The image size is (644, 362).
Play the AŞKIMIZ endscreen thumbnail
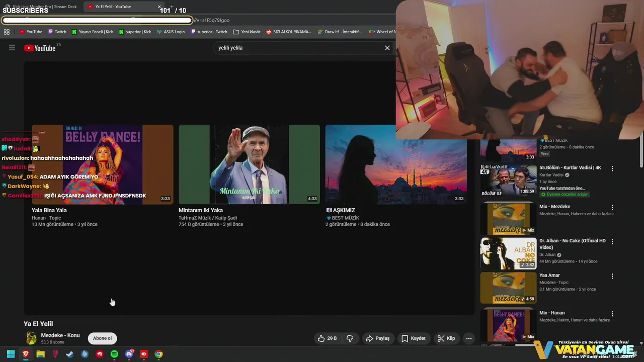point(396,164)
